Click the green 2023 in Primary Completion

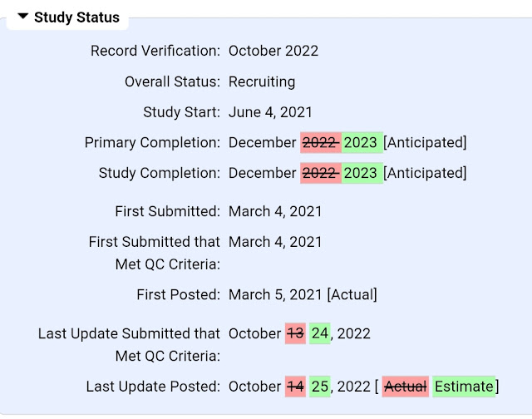tap(362, 142)
